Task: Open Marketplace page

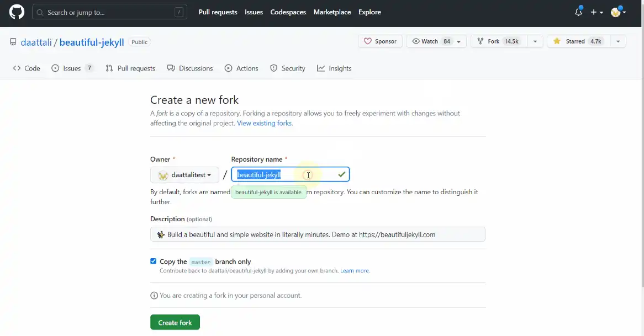Action: 332,12
